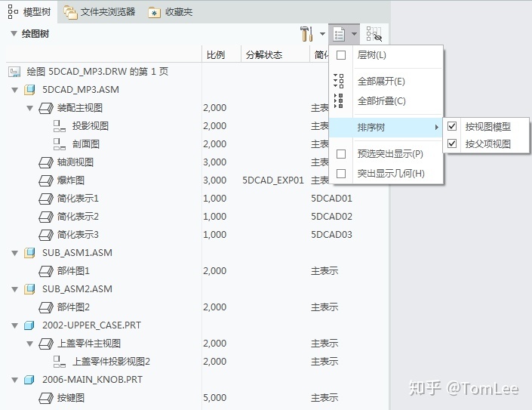The image size is (532, 410).
Task: Switch to the 文件夹浏览器 tab
Action: tap(100, 12)
